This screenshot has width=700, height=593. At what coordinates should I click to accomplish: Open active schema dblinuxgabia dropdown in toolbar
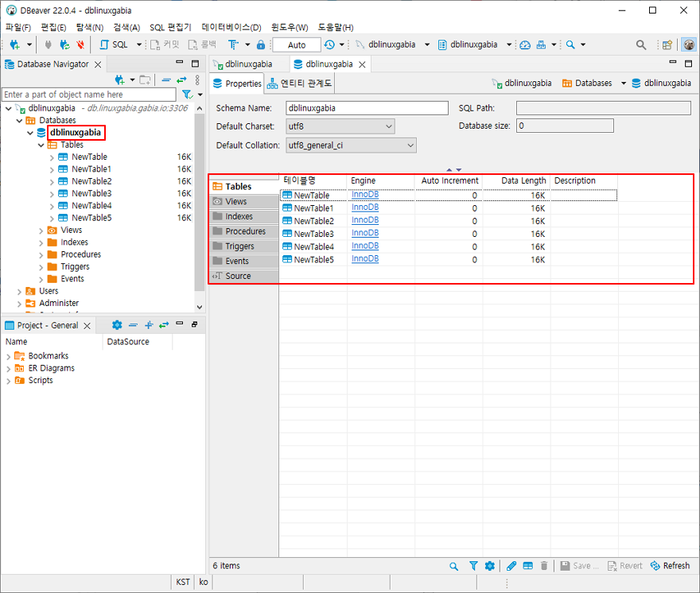click(509, 45)
